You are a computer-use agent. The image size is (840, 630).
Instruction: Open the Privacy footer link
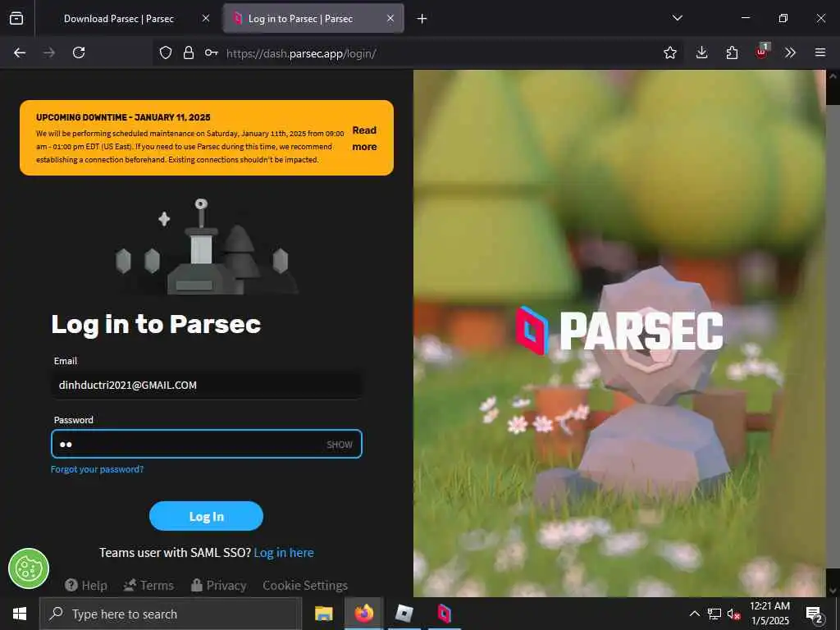(x=218, y=586)
